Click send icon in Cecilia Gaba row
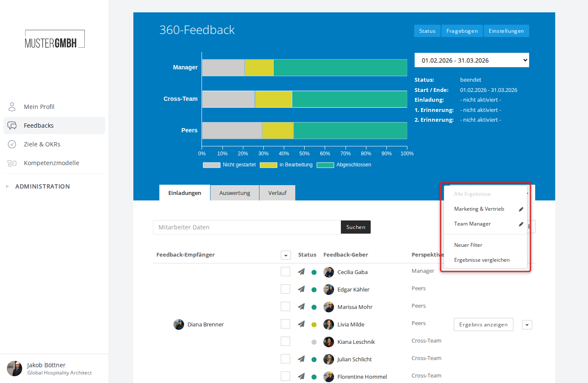The image size is (588, 383). pos(301,272)
